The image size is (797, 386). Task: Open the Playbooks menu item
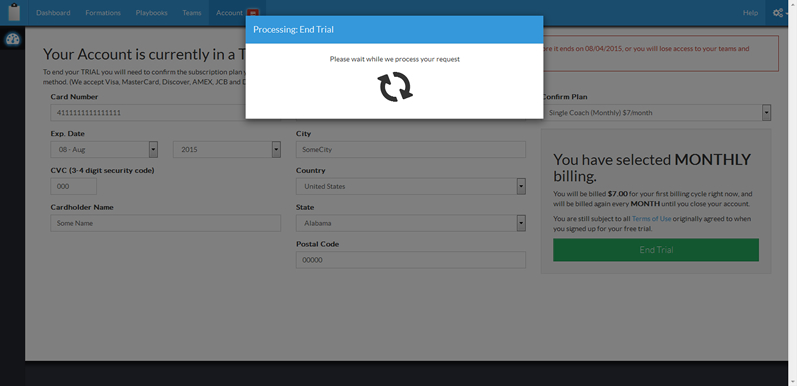click(x=151, y=13)
